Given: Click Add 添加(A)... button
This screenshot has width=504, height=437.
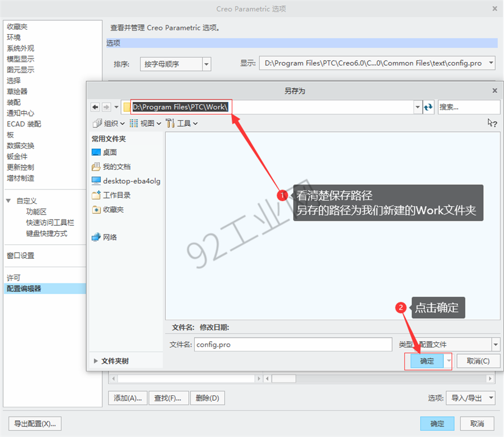Looking at the screenshot, I should [128, 398].
